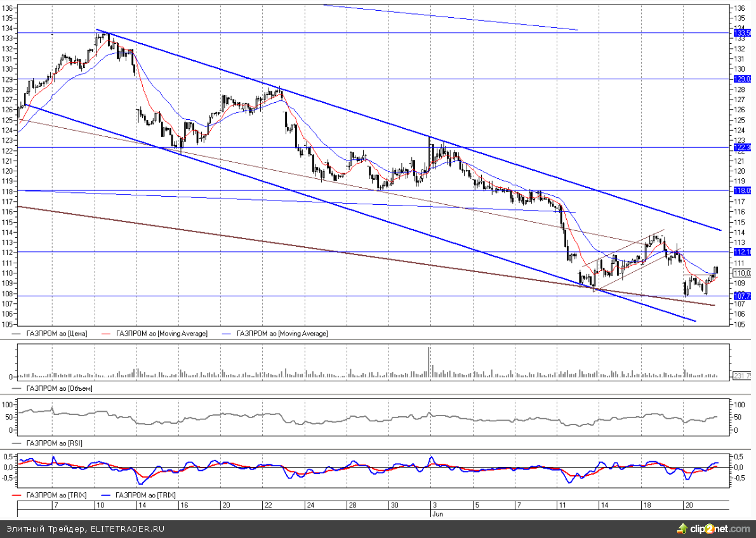Image resolution: width=756 pixels, height=538 pixels.
Task: Click the red TRIX legend entry
Action: click(x=55, y=495)
